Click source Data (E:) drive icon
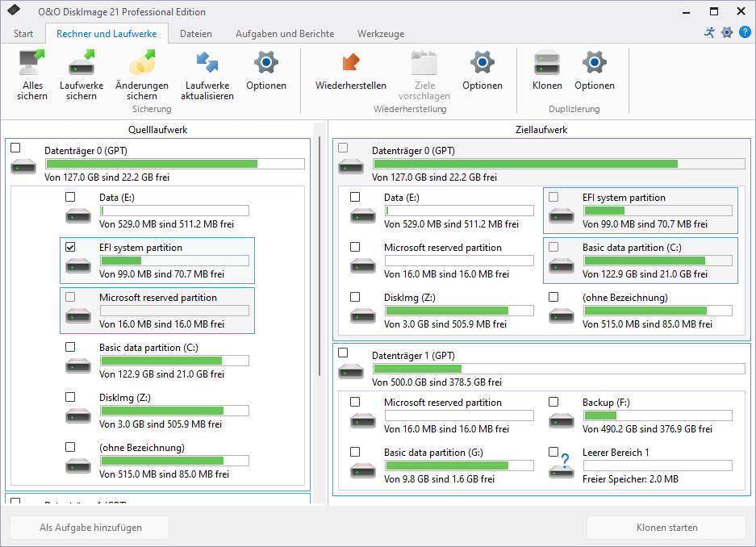Image resolution: width=756 pixels, height=547 pixels. pyautogui.click(x=78, y=215)
